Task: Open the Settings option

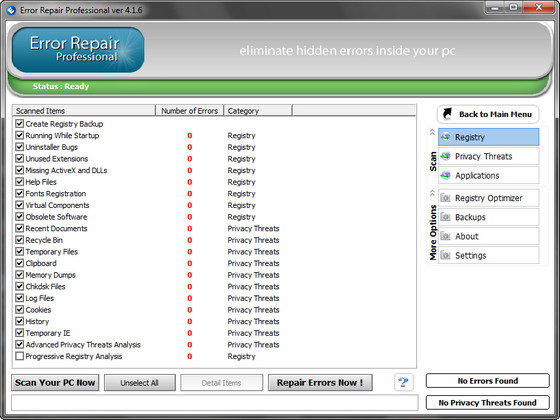Action: (488, 255)
